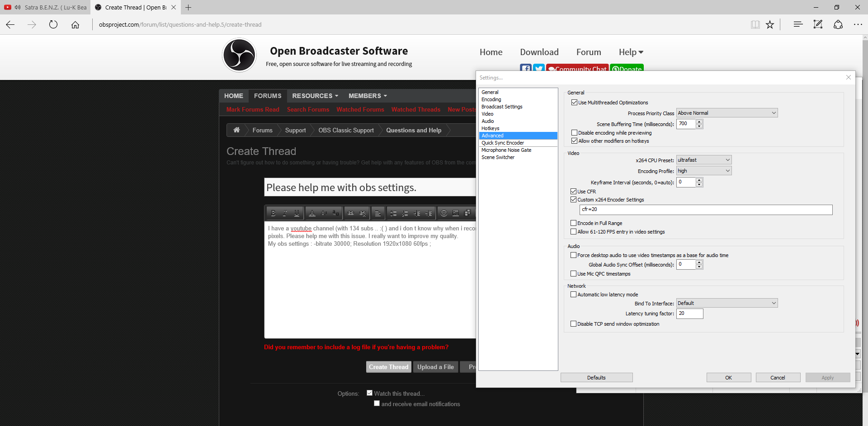868x426 pixels.
Task: Open the font family option in editor
Action: [x=335, y=213]
